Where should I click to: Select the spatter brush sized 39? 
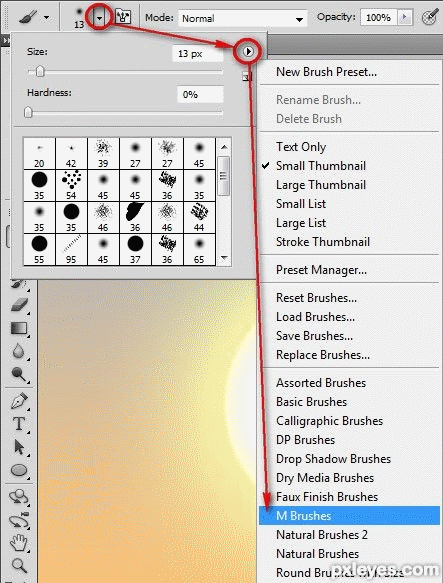(103, 154)
